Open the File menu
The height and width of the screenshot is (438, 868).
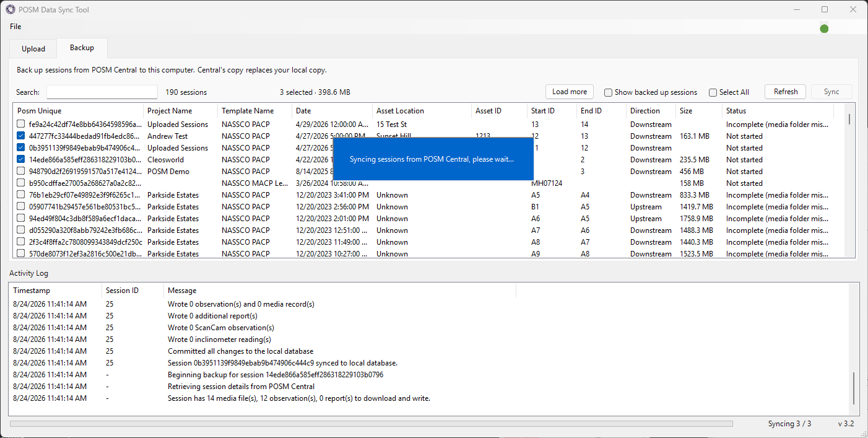pos(15,27)
